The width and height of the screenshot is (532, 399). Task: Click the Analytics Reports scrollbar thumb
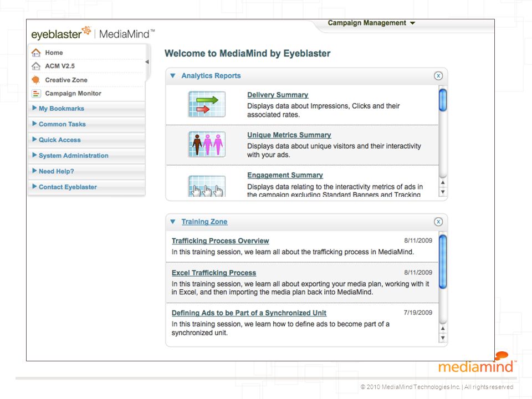coord(443,100)
